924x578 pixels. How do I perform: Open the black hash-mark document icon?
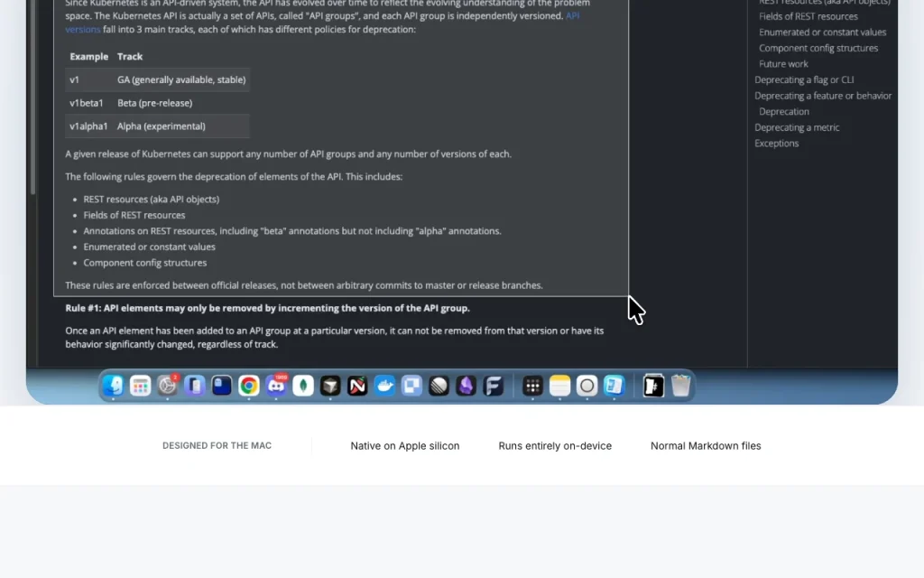pyautogui.click(x=653, y=386)
